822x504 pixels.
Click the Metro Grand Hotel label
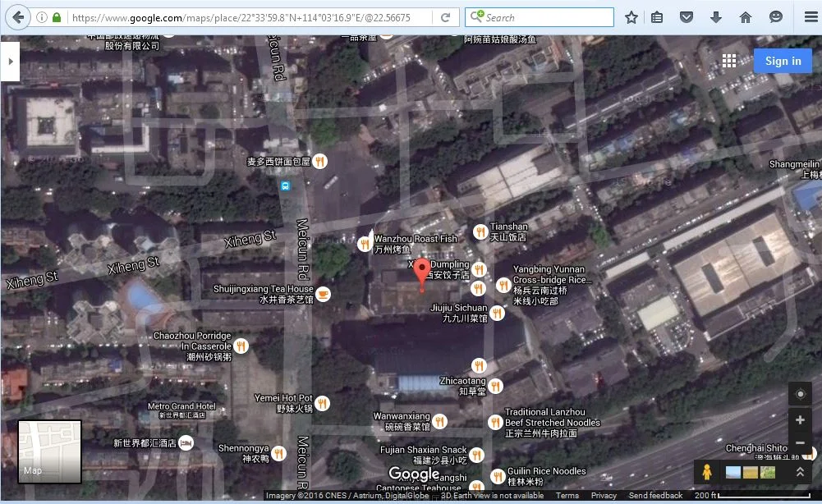tap(181, 410)
